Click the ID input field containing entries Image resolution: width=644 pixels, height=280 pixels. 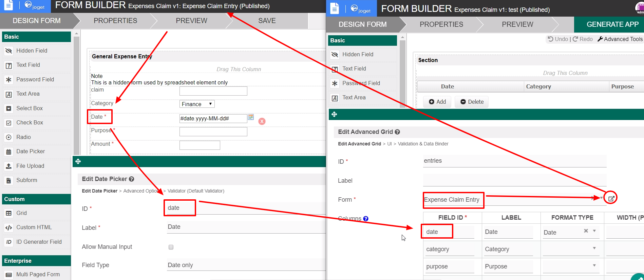(x=514, y=161)
